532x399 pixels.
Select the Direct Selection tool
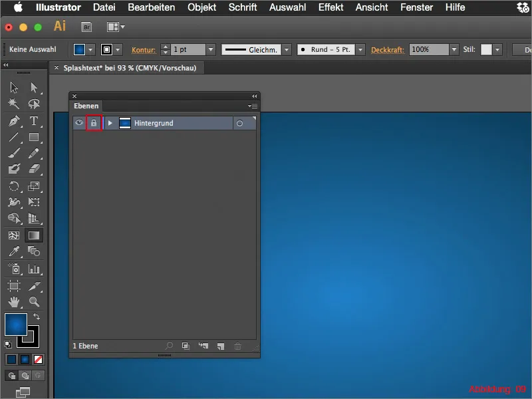(x=34, y=88)
